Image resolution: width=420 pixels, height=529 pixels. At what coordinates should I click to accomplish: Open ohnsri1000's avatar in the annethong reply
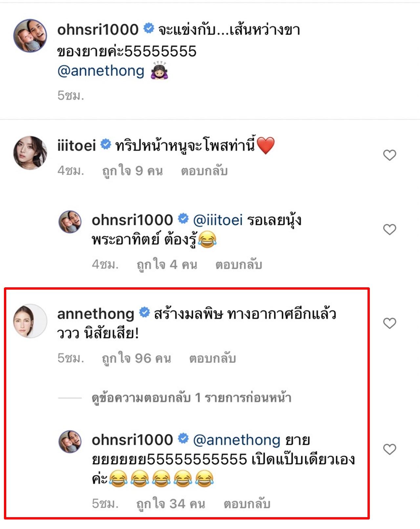(x=70, y=442)
